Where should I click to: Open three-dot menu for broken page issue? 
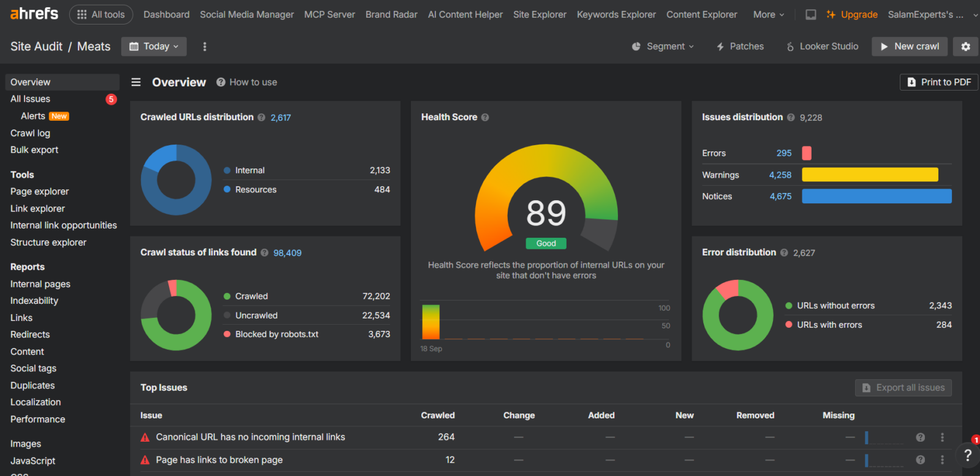[942, 460]
